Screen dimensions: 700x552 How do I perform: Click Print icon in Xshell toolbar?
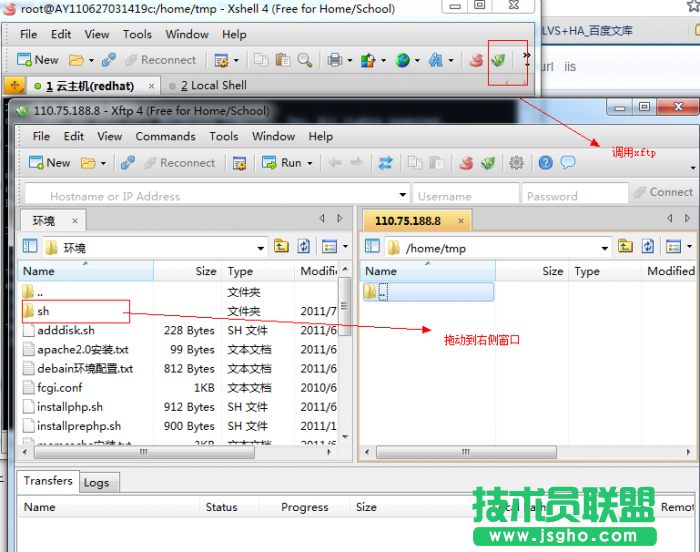pos(334,60)
